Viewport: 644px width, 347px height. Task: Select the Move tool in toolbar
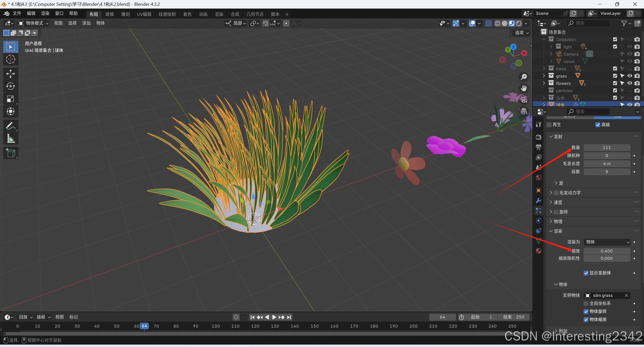coord(10,74)
